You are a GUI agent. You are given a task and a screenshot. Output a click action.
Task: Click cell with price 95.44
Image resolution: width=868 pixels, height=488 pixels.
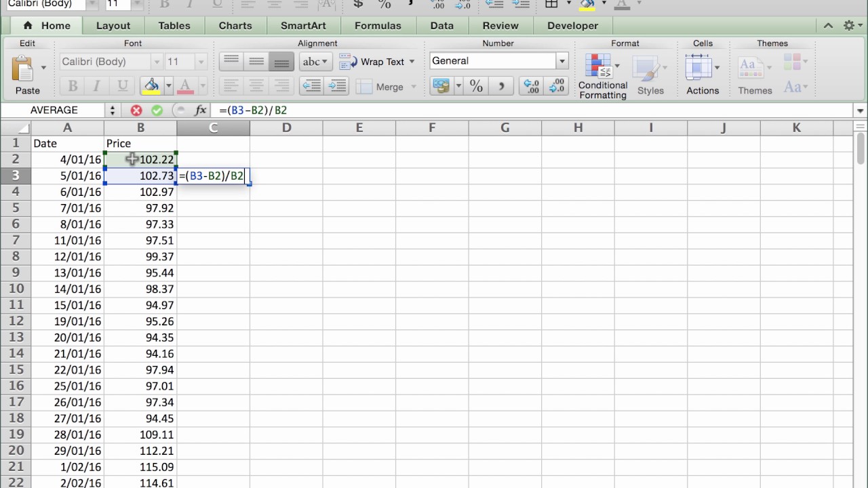pos(140,272)
